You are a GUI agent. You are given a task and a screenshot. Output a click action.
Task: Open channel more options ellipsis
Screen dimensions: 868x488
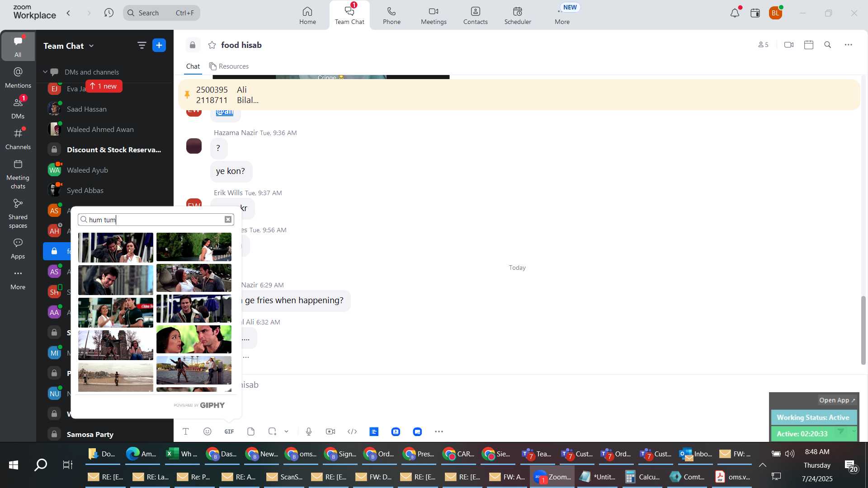[x=849, y=45]
